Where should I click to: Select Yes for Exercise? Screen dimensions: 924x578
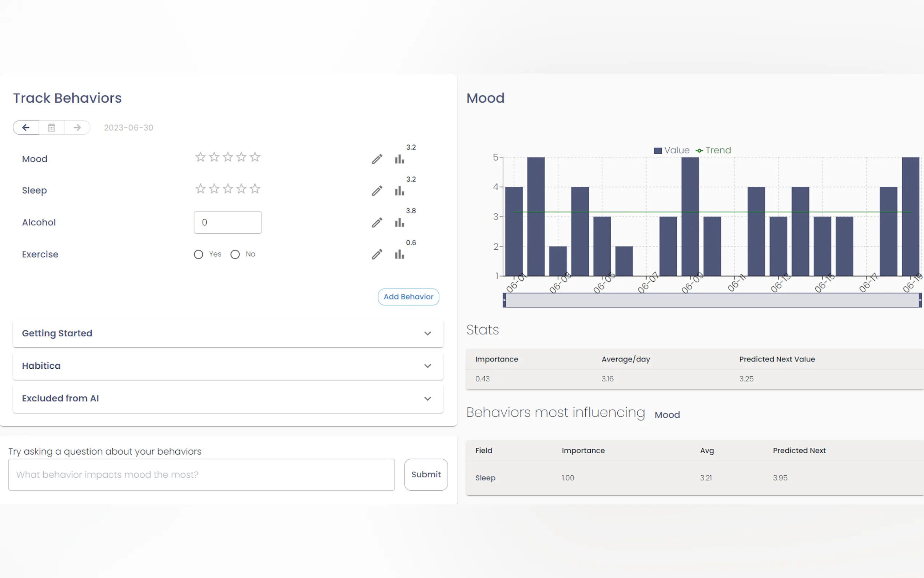(x=198, y=254)
